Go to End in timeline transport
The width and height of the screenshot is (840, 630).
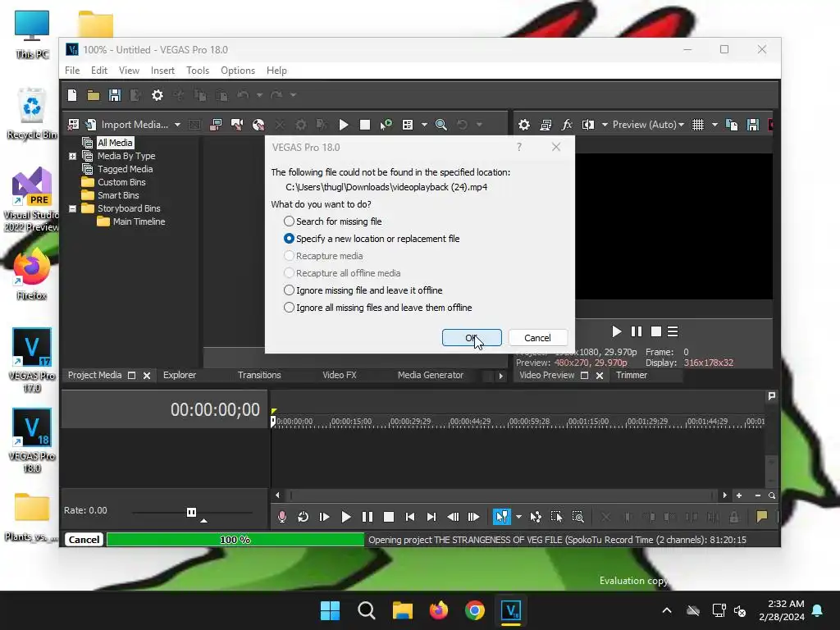click(x=431, y=517)
